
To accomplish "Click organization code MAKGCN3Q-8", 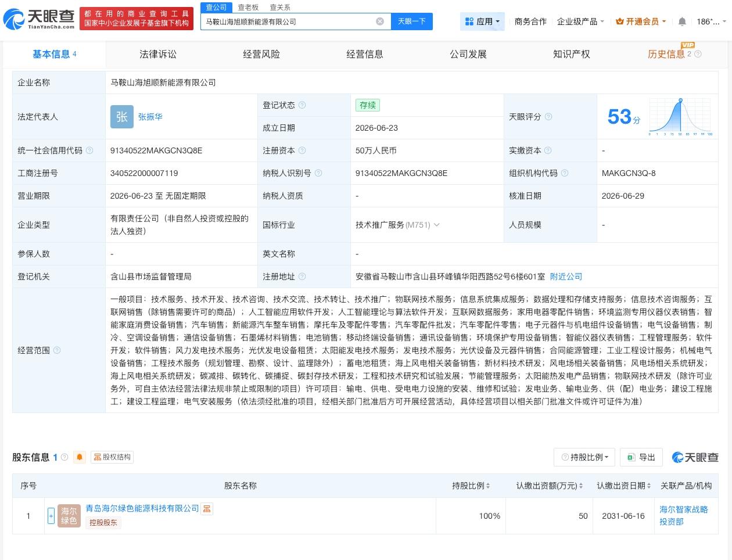I will pyautogui.click(x=629, y=173).
